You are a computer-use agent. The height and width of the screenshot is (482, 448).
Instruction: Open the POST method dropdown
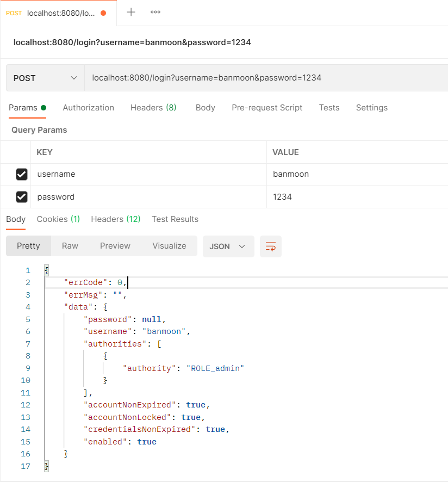tap(45, 78)
